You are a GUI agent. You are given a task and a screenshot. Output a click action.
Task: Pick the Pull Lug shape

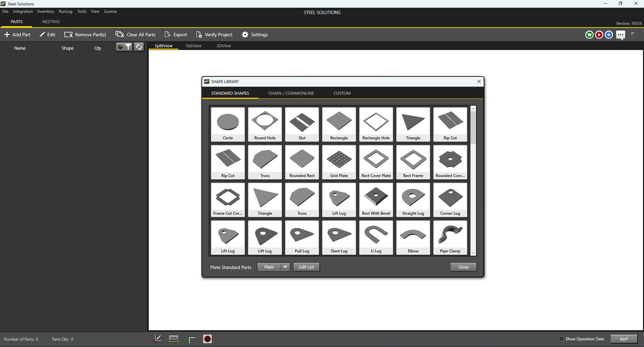302,237
